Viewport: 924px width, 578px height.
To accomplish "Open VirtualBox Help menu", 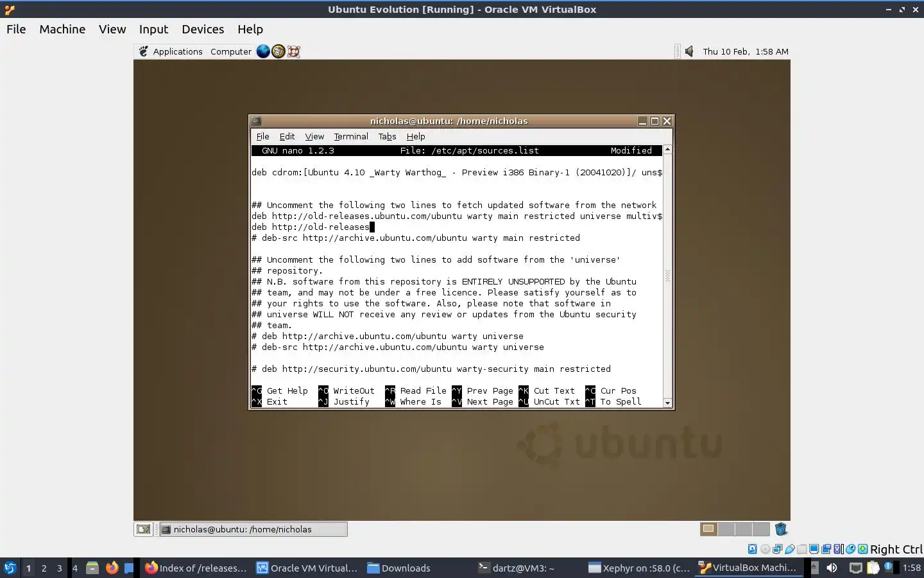I will click(250, 29).
